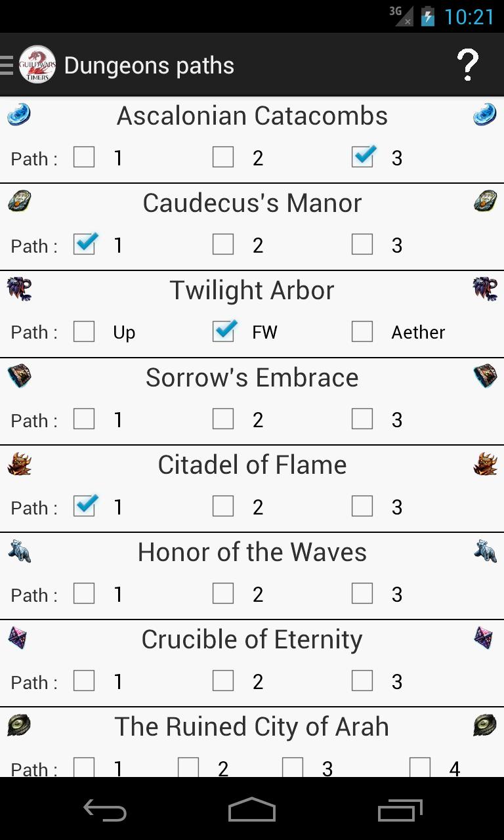The image size is (504, 840).
Task: Open the help question mark
Action: point(467,64)
